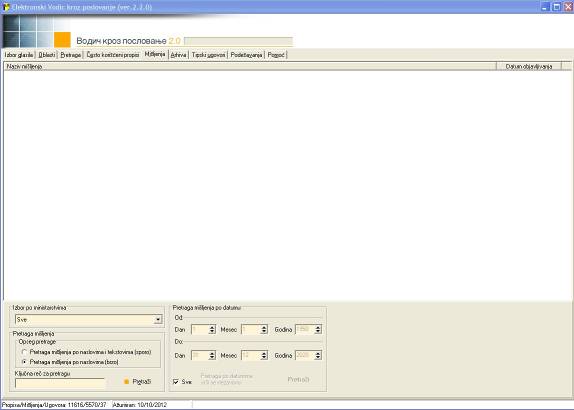Viewport: 574px width, 410px height.
Task: Click the orange square logo in the header
Action: click(62, 40)
